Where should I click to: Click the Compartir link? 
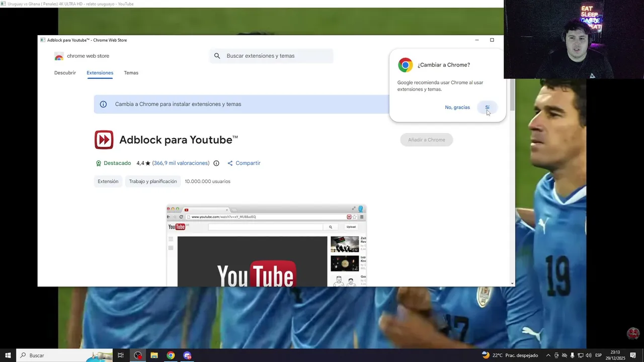(248, 163)
